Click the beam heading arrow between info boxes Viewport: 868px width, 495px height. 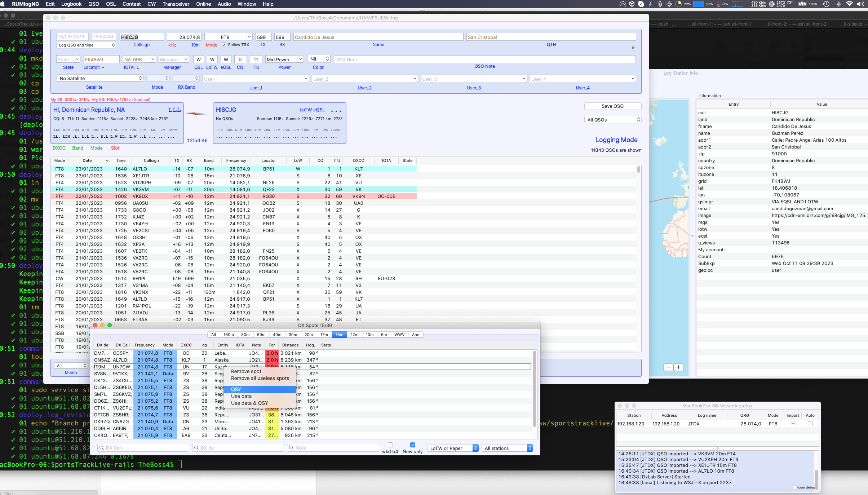pos(196,114)
